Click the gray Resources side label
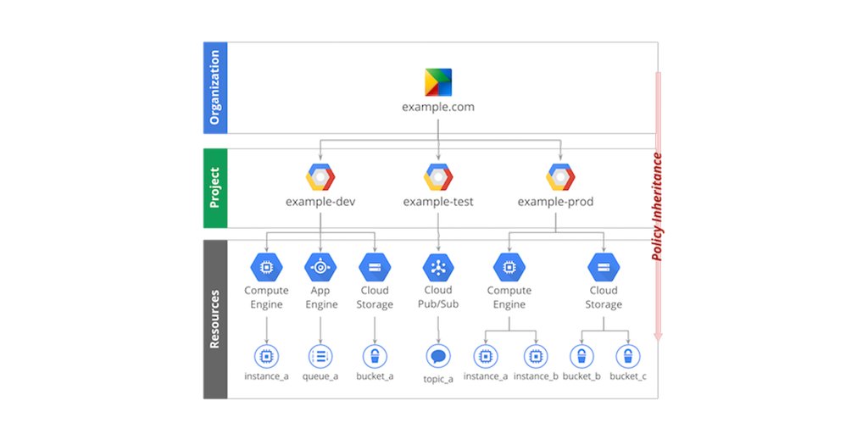 coord(215,320)
